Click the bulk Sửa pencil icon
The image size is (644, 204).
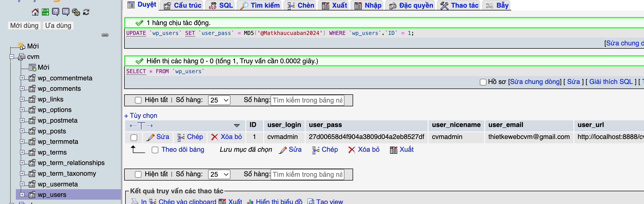click(x=283, y=150)
